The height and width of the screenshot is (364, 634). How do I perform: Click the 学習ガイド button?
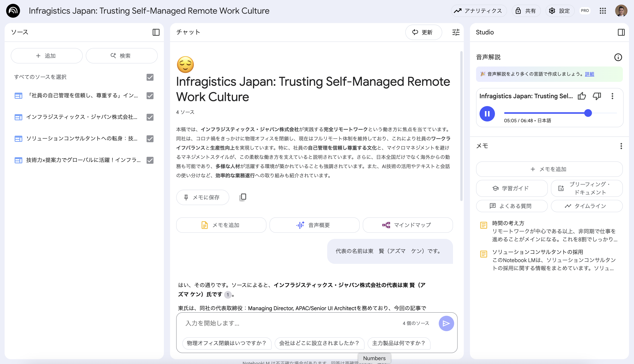pos(512,188)
